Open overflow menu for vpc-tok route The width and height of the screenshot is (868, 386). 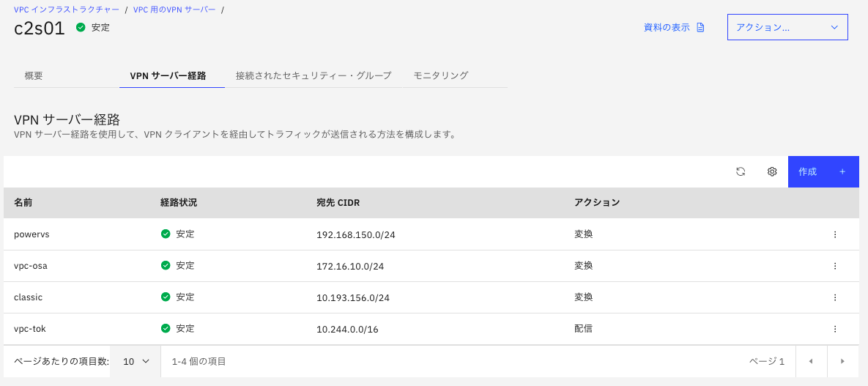tap(835, 329)
